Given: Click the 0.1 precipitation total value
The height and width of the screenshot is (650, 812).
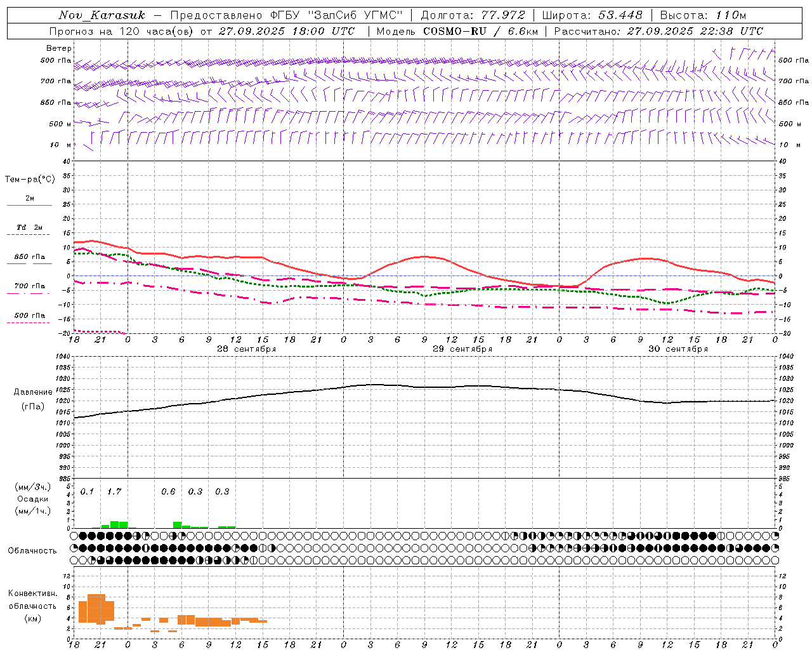Looking at the screenshot, I should pos(87,491).
